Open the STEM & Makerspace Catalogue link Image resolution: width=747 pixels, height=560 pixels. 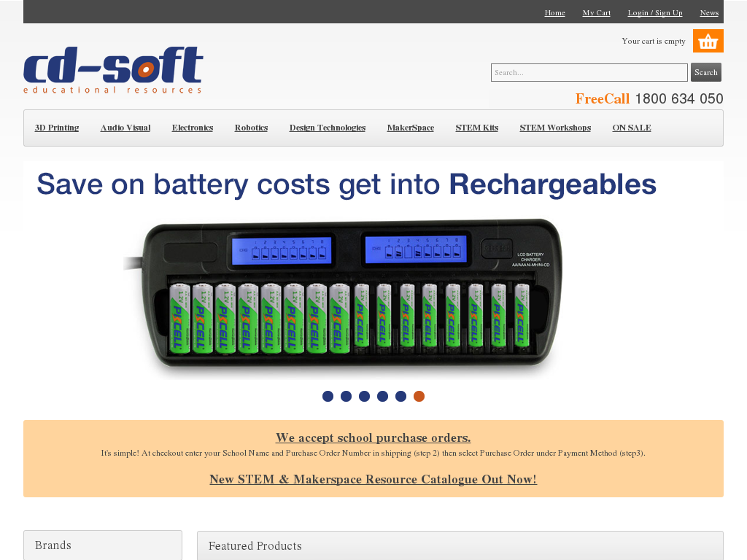(373, 479)
